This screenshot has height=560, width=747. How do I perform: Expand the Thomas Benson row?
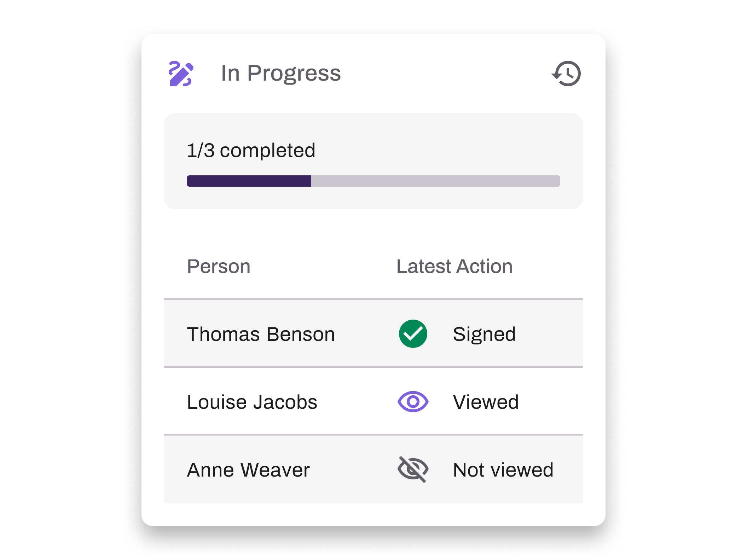373,333
